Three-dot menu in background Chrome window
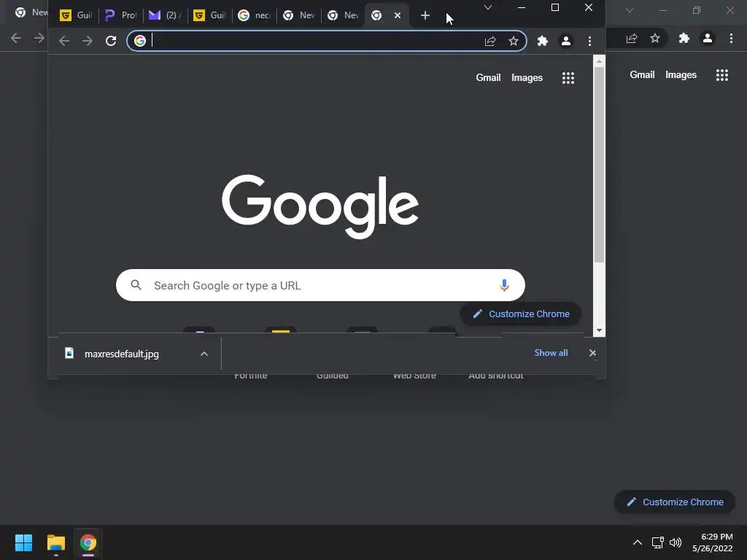The height and width of the screenshot is (560, 747). (731, 39)
